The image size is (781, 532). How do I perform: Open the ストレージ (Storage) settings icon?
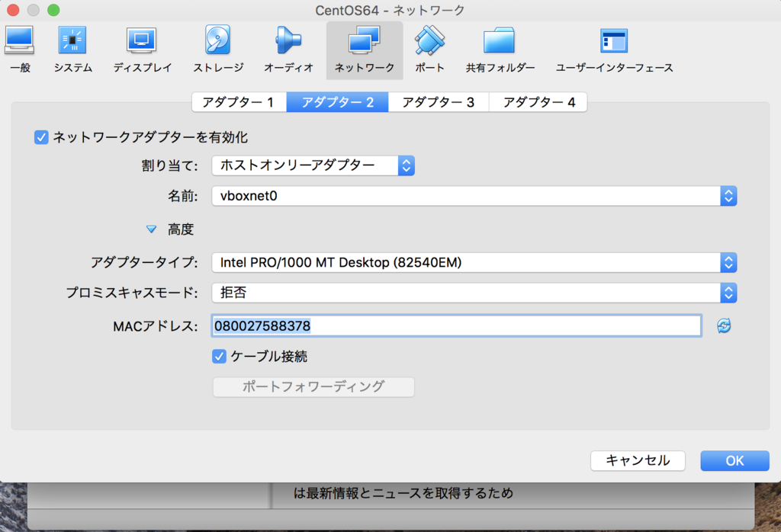click(x=218, y=50)
